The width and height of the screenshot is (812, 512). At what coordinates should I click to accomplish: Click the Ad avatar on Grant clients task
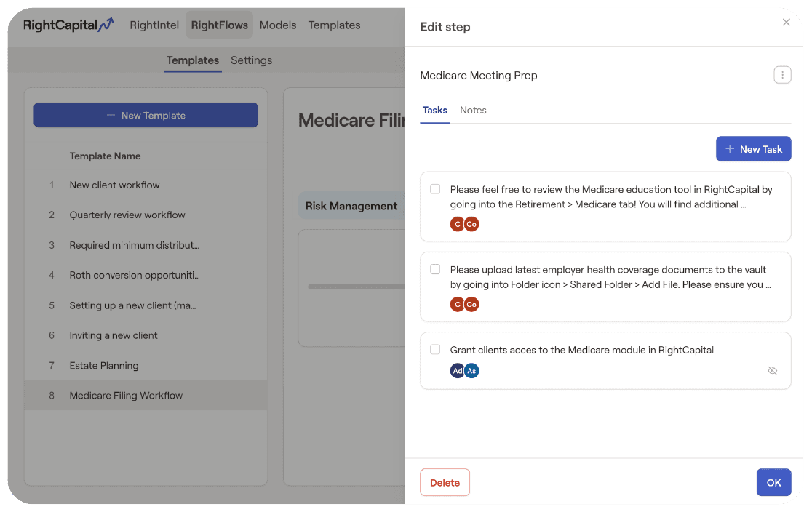[457, 371]
